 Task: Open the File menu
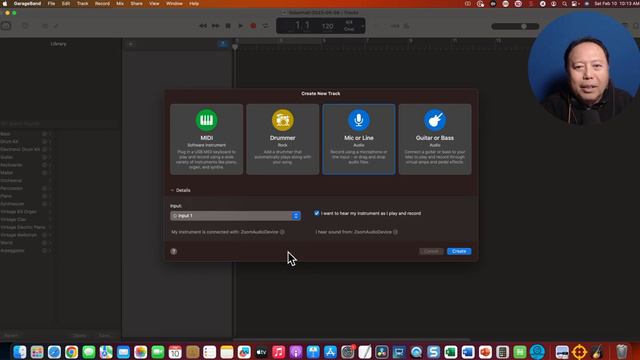pyautogui.click(x=51, y=4)
